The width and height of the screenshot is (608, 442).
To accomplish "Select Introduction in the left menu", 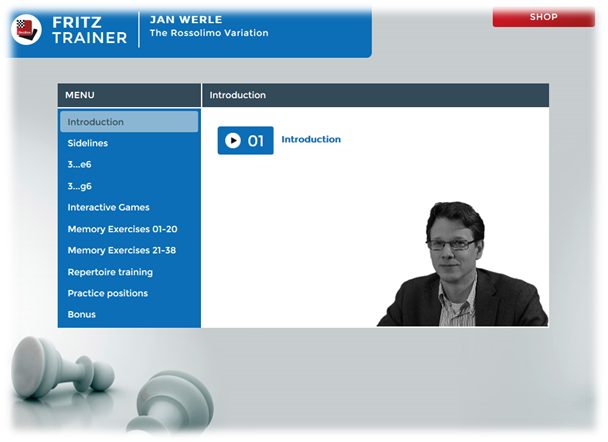I will (x=96, y=122).
